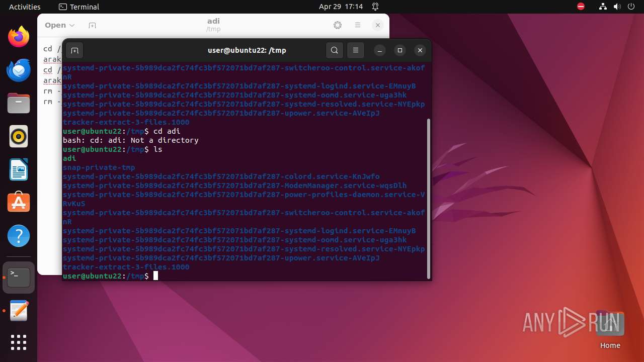Click 'snap-private-tmp' directory name
The image size is (644, 362).
pos(99,167)
